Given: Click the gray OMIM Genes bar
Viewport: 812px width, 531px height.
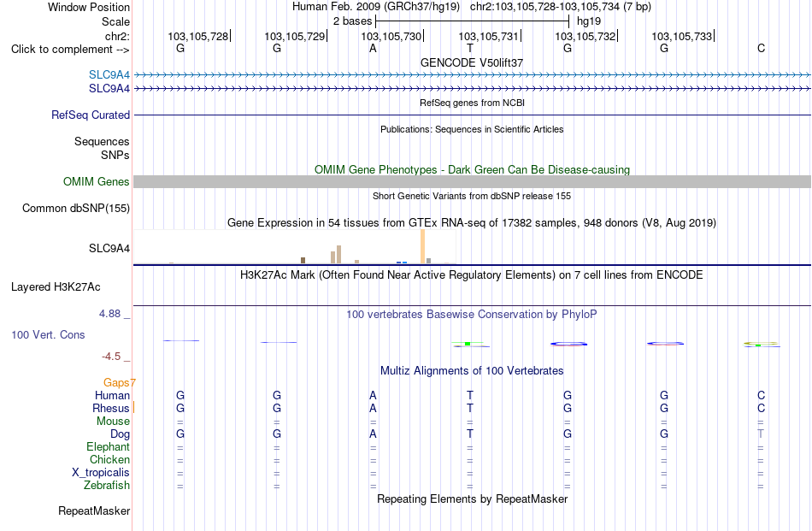Looking at the screenshot, I should (473, 182).
